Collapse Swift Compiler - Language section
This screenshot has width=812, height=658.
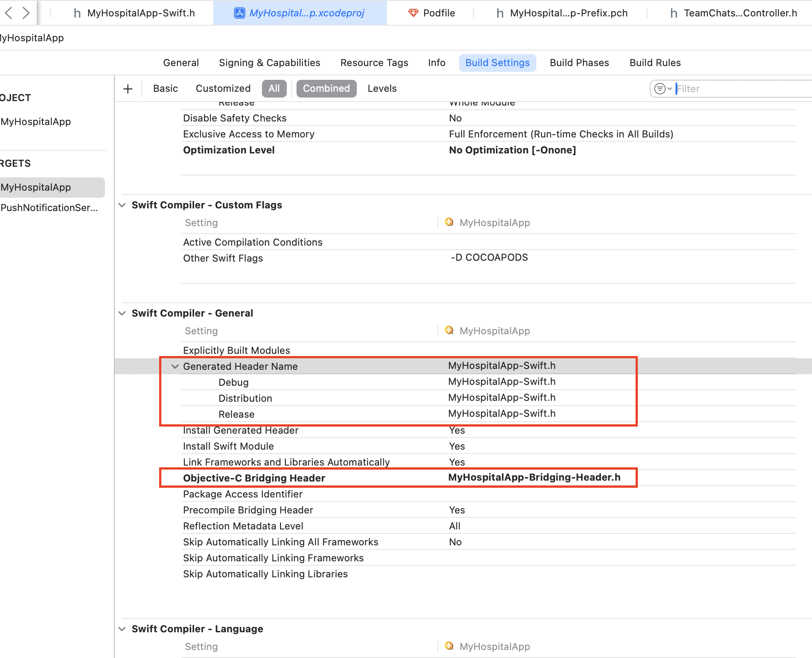[122, 629]
